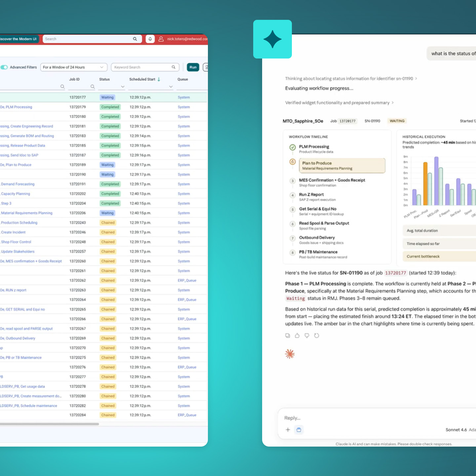Open the Sonnet 4.6 model selector

coord(456,430)
